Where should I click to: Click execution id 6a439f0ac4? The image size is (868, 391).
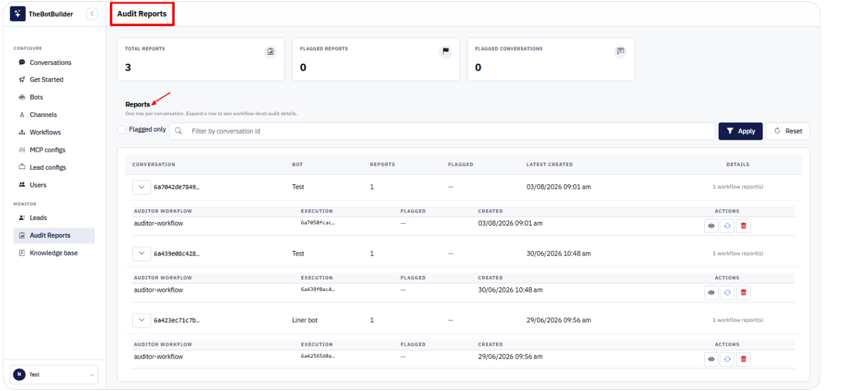318,289
